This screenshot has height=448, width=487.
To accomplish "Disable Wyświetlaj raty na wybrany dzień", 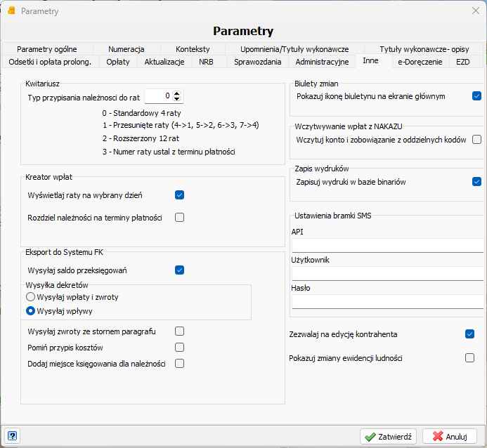I will click(179, 195).
